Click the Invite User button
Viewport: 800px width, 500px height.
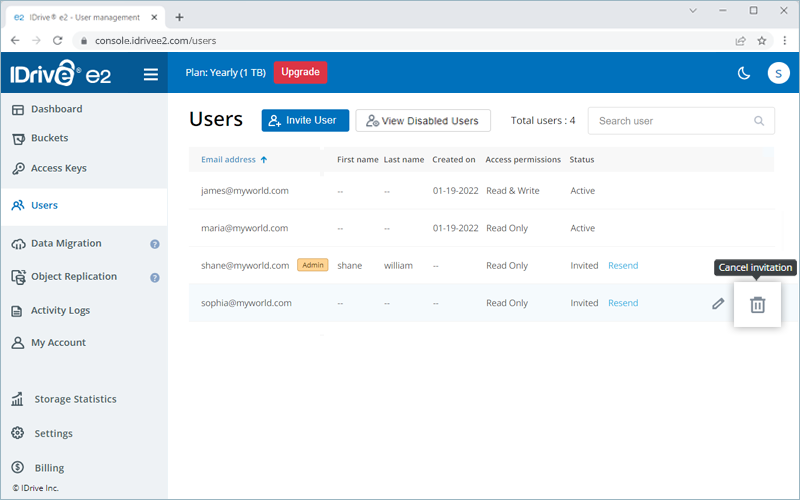(305, 120)
